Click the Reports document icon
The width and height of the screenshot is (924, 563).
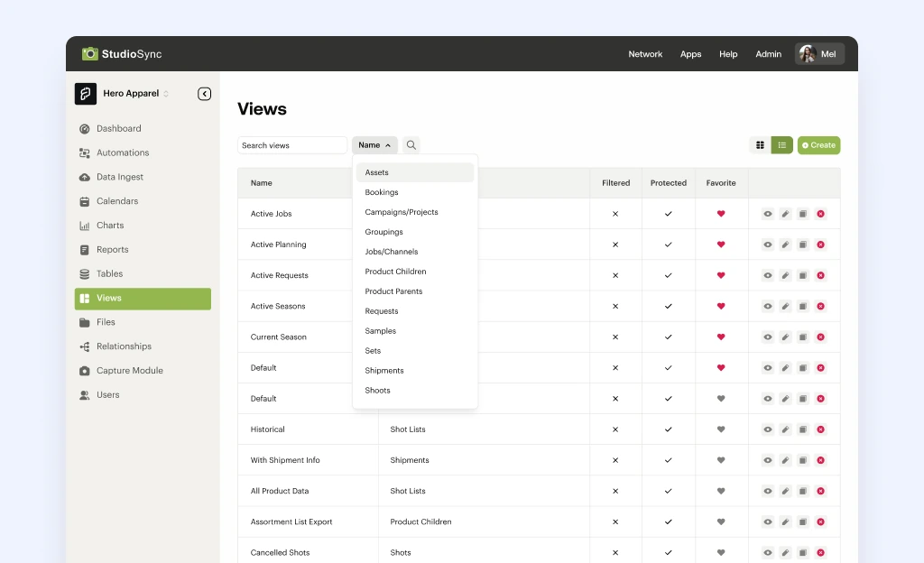84,250
